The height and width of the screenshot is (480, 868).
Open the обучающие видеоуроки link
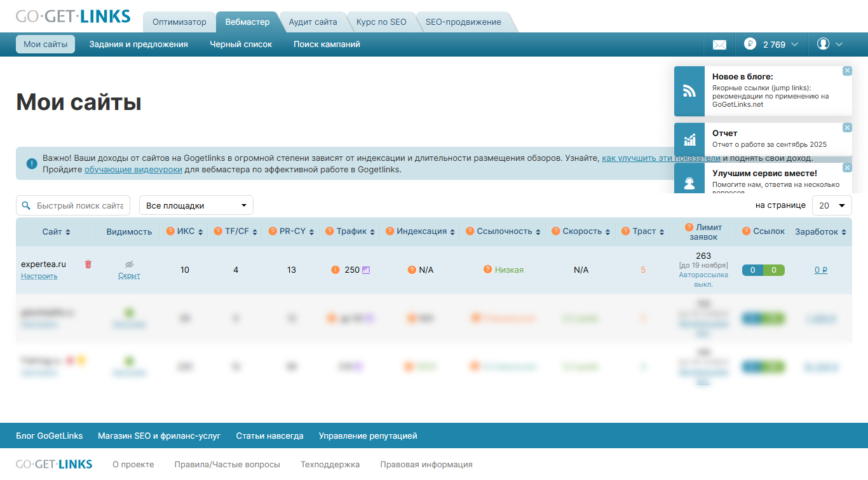[133, 170]
